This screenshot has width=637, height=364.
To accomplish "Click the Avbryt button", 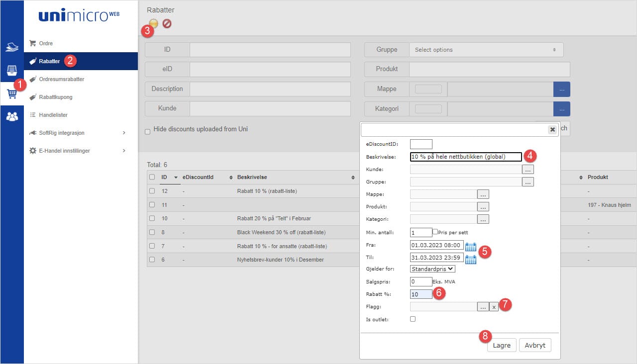I will (x=535, y=345).
